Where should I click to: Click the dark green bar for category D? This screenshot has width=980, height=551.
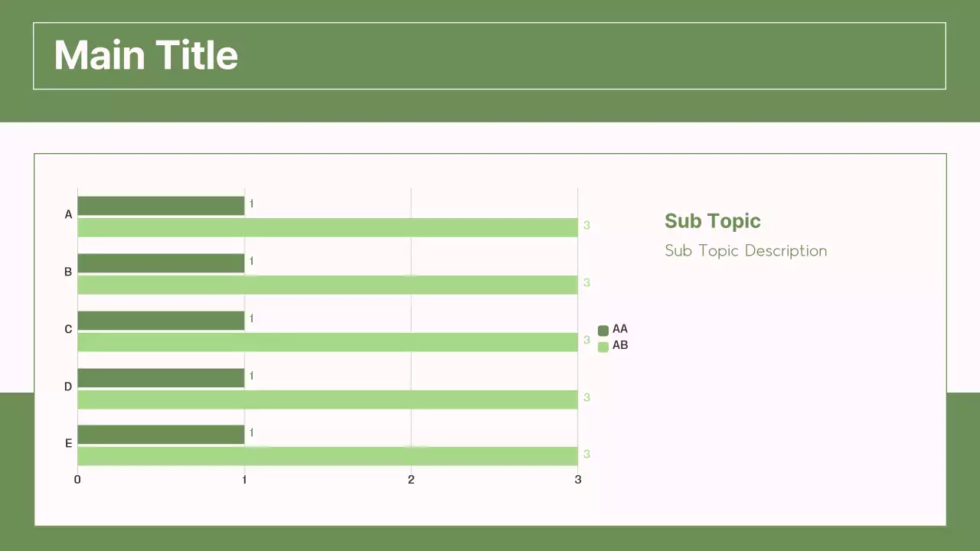coord(161,378)
